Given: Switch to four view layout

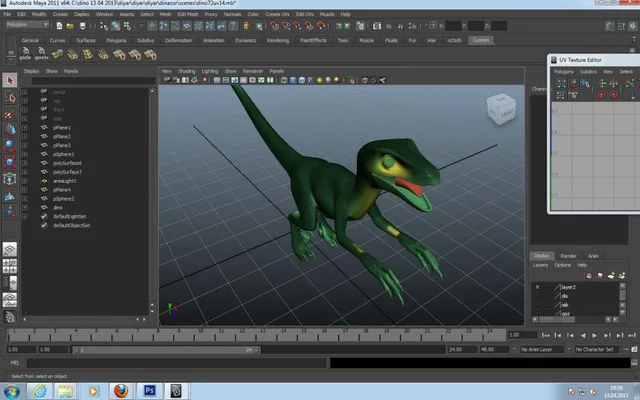Looking at the screenshot, I should pyautogui.click(x=10, y=266).
